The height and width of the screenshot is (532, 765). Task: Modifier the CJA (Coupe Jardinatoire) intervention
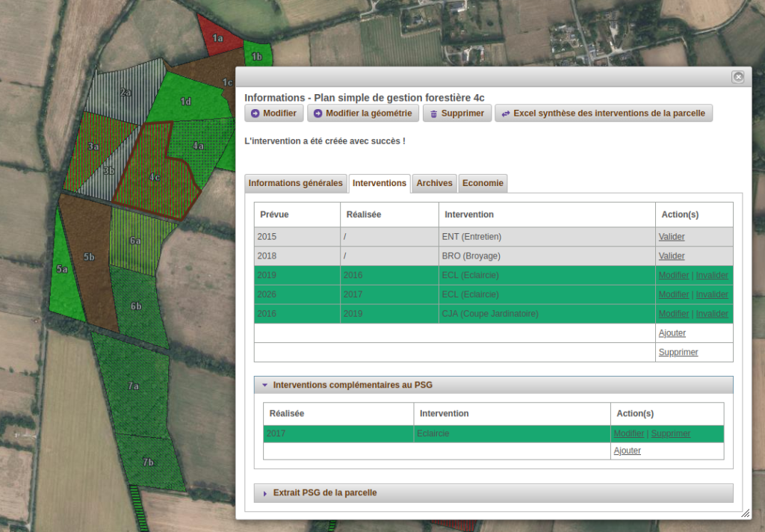pyautogui.click(x=673, y=313)
